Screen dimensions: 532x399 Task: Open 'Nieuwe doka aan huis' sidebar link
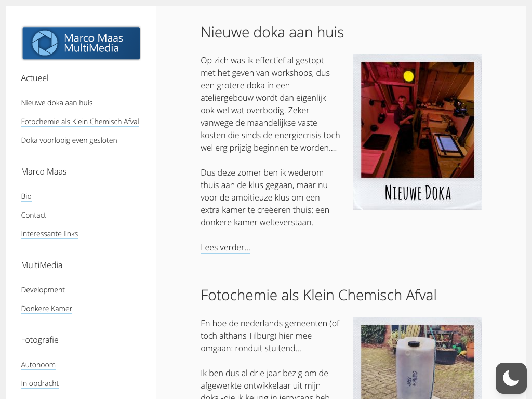coord(57,103)
